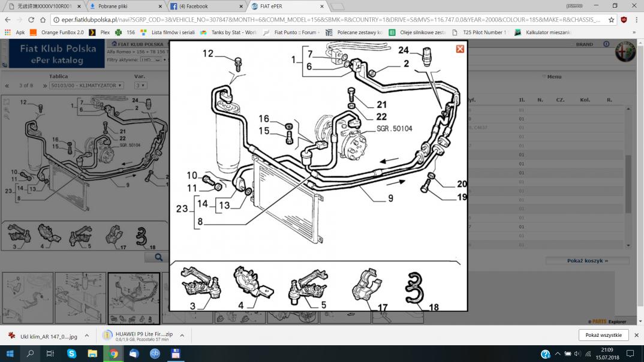Open Action Center notifications
This screenshot has width=644, height=362.
[630, 354]
